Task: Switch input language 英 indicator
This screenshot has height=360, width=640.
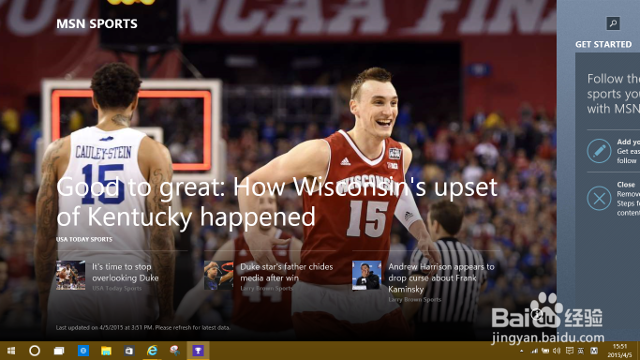Action: (580, 351)
